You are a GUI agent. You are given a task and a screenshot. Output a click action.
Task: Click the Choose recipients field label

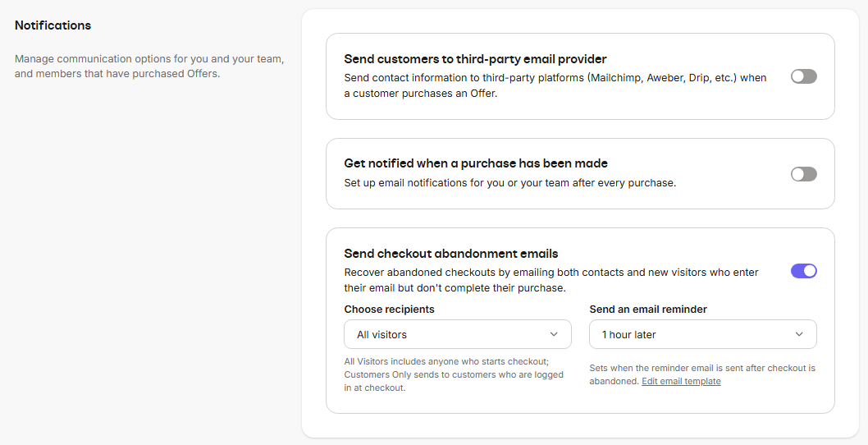[389, 310]
